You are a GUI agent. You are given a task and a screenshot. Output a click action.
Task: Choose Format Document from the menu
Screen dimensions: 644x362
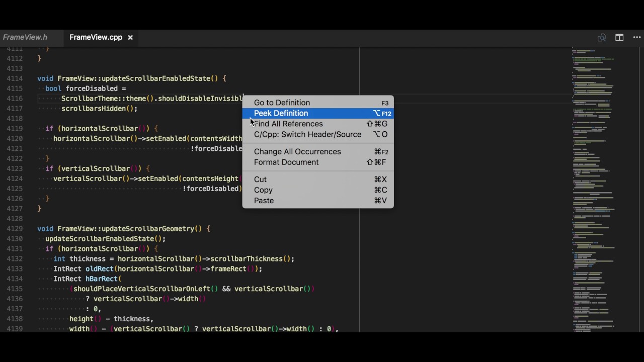point(318,162)
